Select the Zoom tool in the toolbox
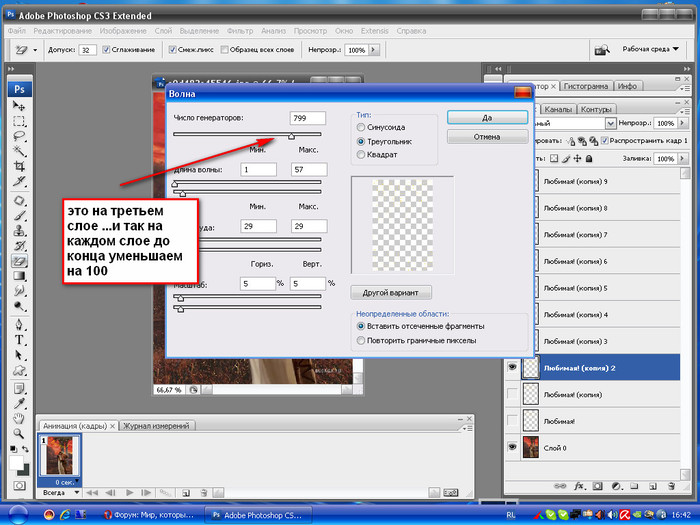Image resolution: width=700 pixels, height=525 pixels. click(19, 433)
